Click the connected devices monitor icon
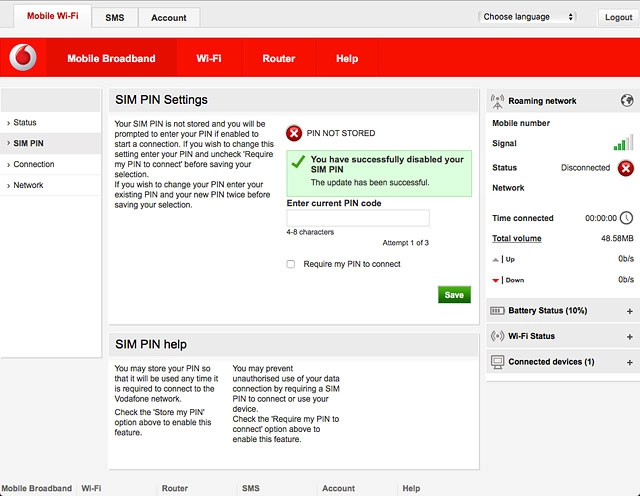Image resolution: width=640 pixels, height=496 pixels. point(497,362)
